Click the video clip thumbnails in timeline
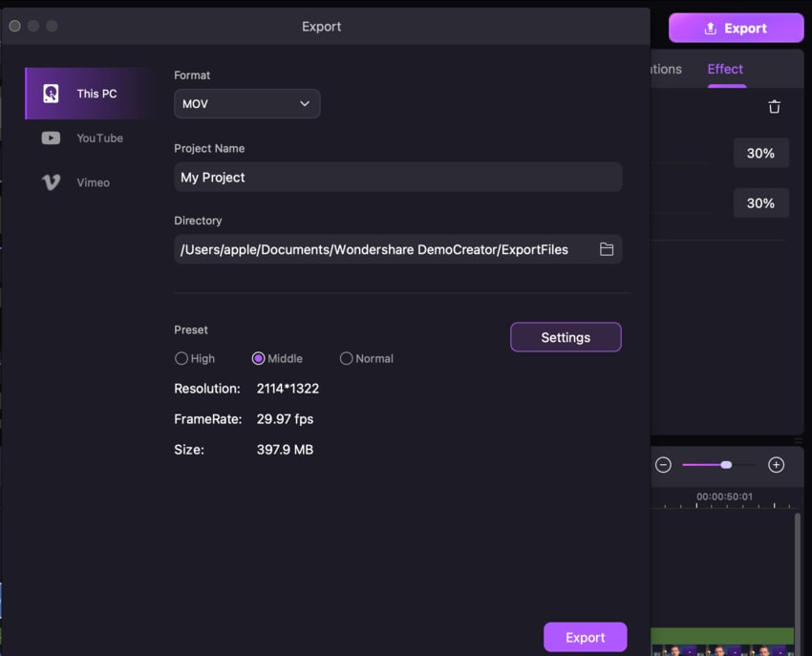This screenshot has width=812, height=656. (722, 650)
